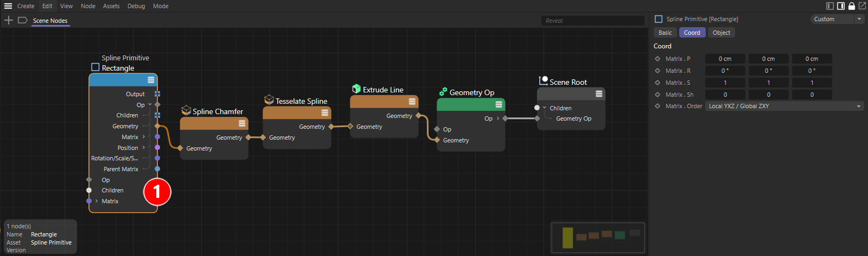Switch to the Object tab

(721, 33)
